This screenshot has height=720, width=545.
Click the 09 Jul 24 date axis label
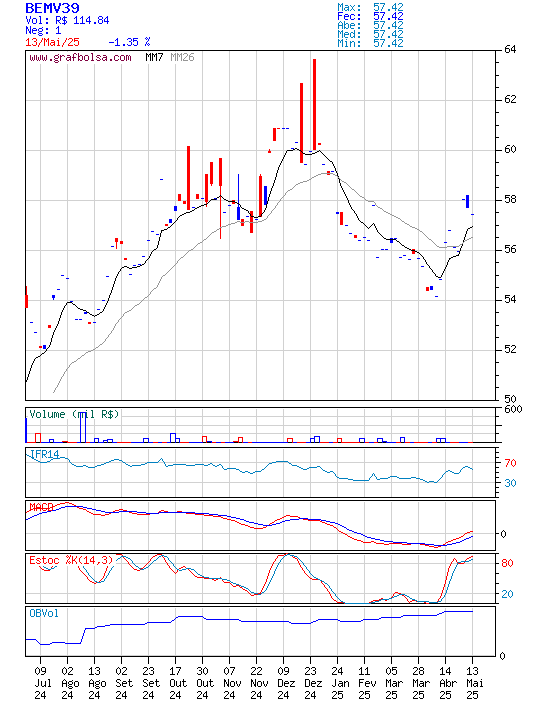point(40,683)
